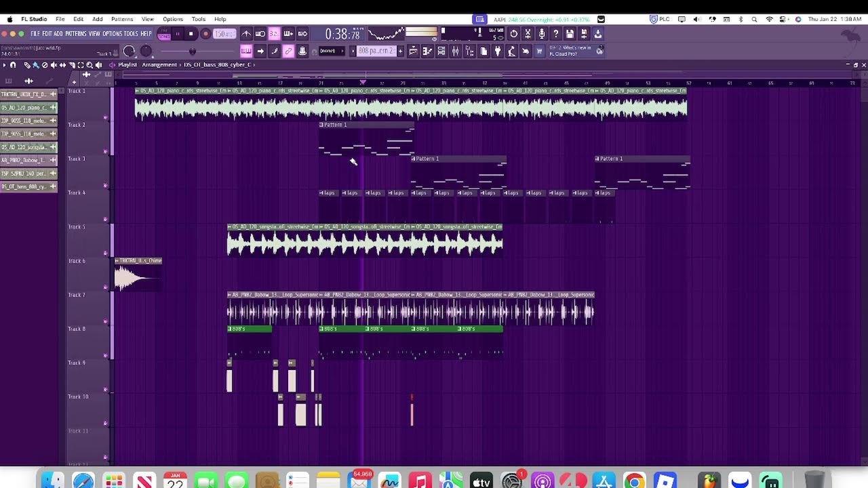
Task: Toggle the playlist magnet snap icon
Action: tap(13, 65)
